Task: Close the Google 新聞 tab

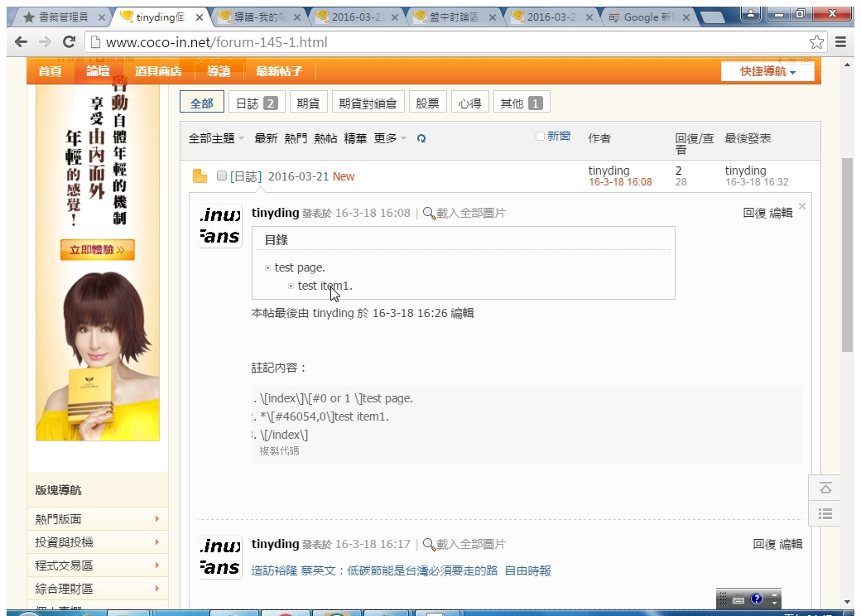Action: coord(686,17)
